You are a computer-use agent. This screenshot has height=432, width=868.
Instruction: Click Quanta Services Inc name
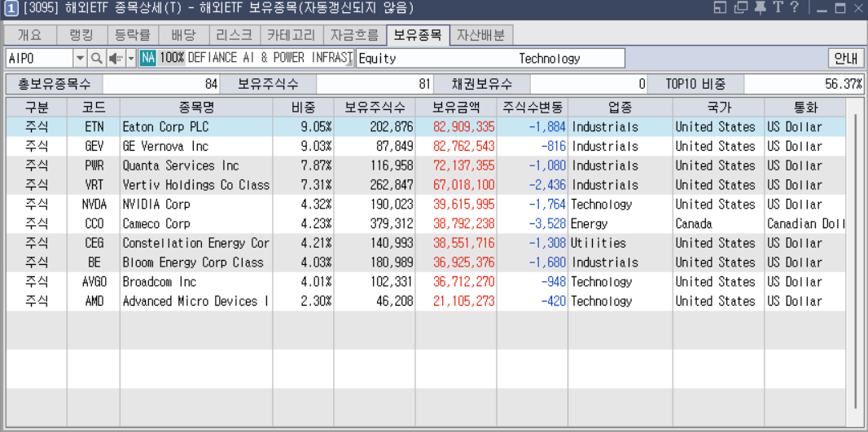coord(181,165)
